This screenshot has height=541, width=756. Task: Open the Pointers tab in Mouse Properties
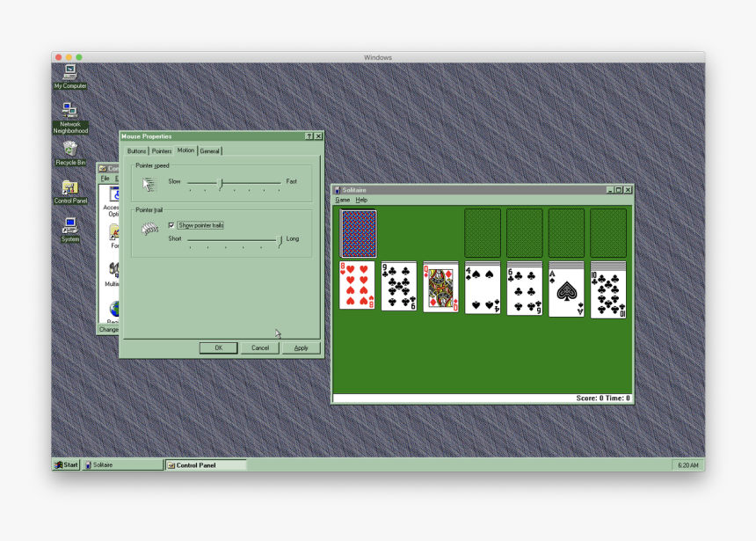pos(162,151)
